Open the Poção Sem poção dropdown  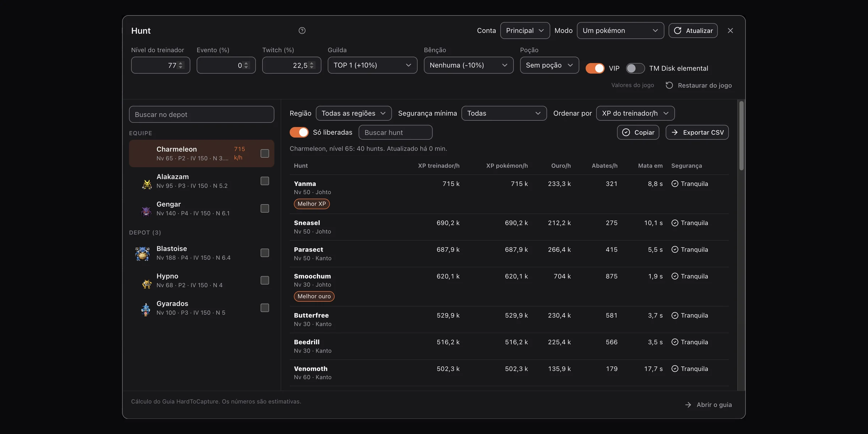(549, 65)
